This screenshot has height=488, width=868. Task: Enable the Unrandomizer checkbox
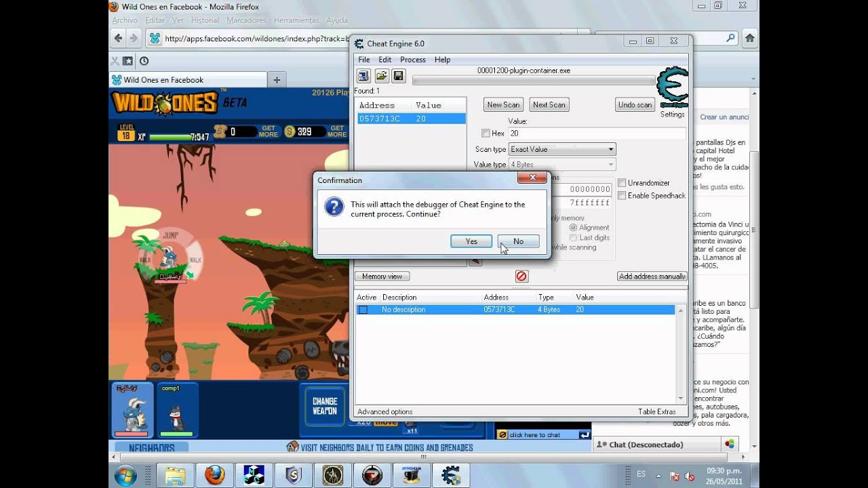(x=622, y=183)
